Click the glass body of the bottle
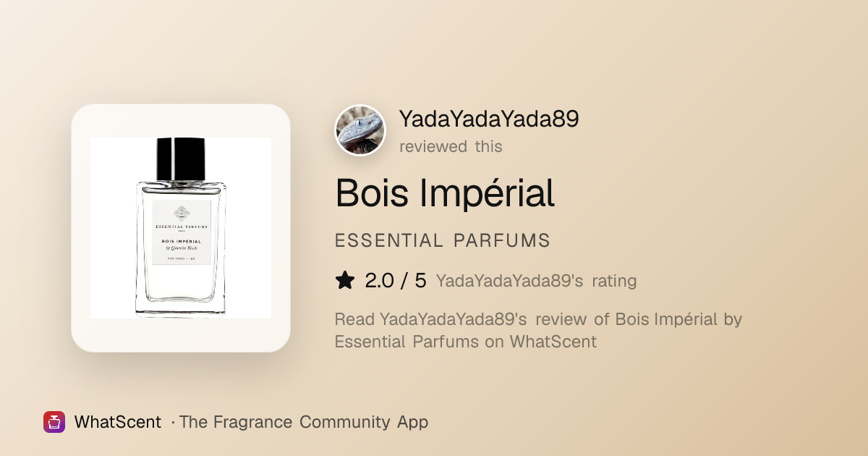868x456 pixels. pos(181,250)
